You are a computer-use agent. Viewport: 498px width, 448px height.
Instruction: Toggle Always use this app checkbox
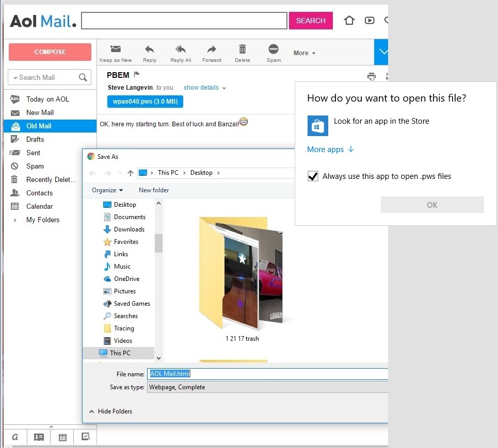313,176
